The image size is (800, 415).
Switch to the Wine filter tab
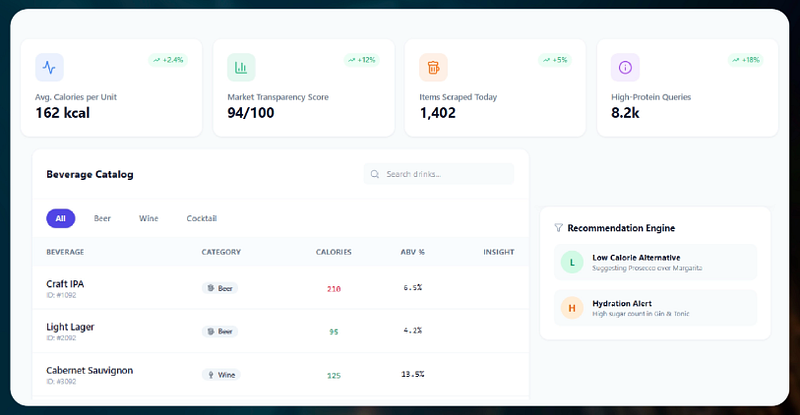148,218
